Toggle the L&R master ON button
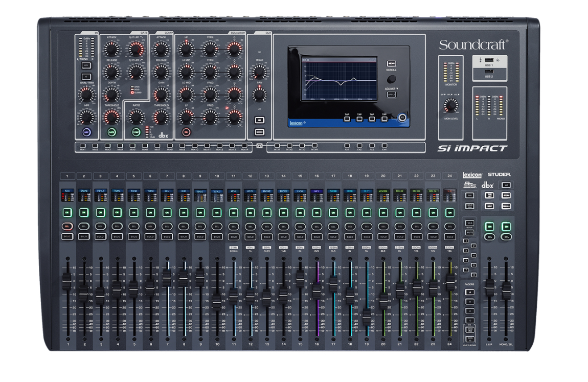 tap(489, 227)
